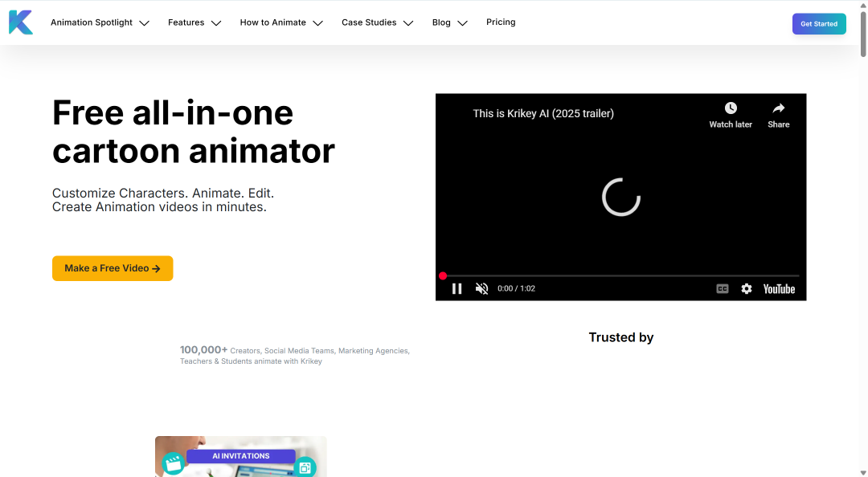Viewport: 868px width, 477px height.
Task: Click the '0:00 / 1:02' time display
Action: [516, 288]
